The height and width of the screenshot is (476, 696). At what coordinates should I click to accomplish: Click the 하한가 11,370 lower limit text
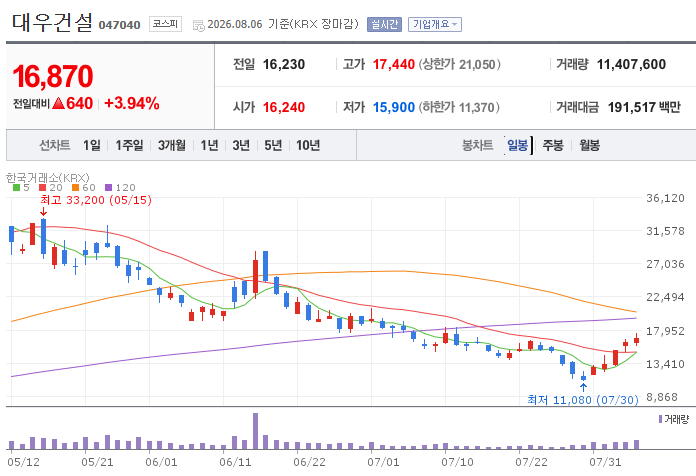(x=459, y=107)
